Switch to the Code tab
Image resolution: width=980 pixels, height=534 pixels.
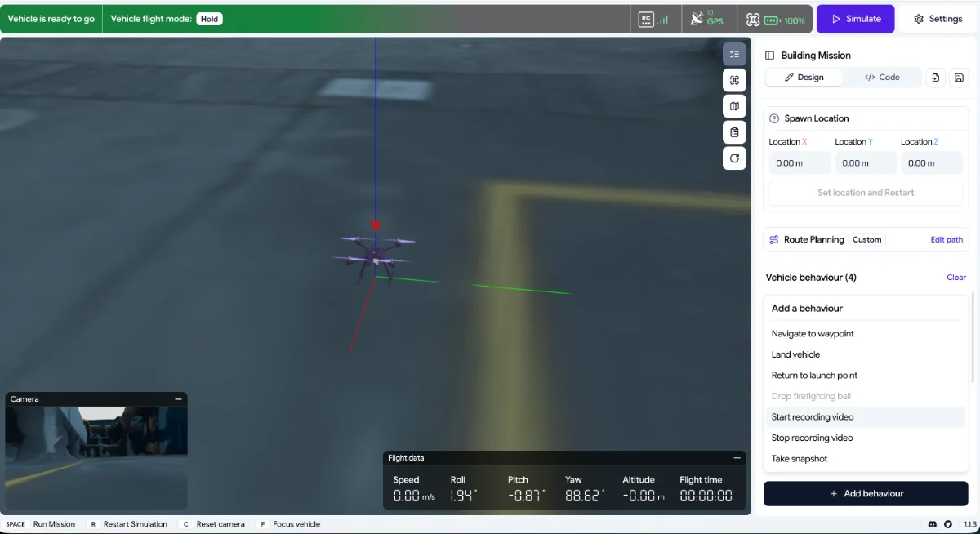click(x=882, y=78)
